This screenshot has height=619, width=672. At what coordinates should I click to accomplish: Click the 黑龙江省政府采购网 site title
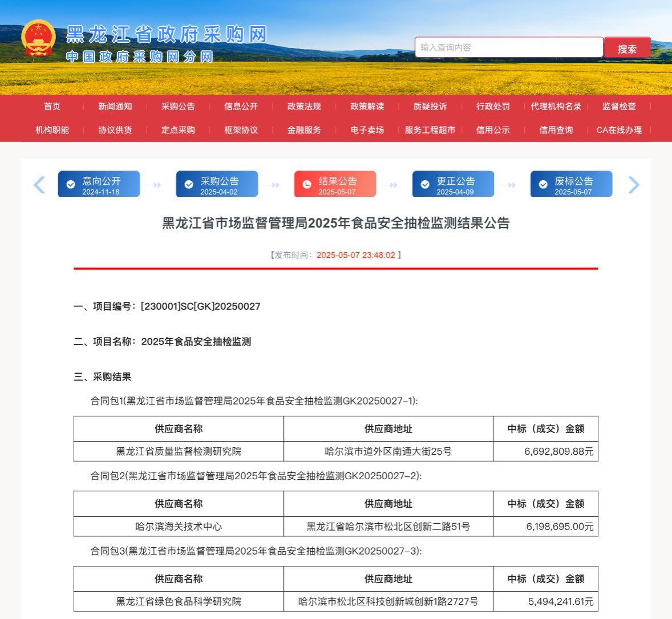(167, 34)
